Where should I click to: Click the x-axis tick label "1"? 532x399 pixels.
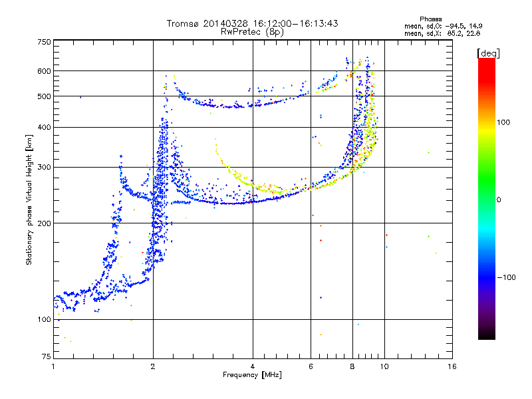pos(53,366)
